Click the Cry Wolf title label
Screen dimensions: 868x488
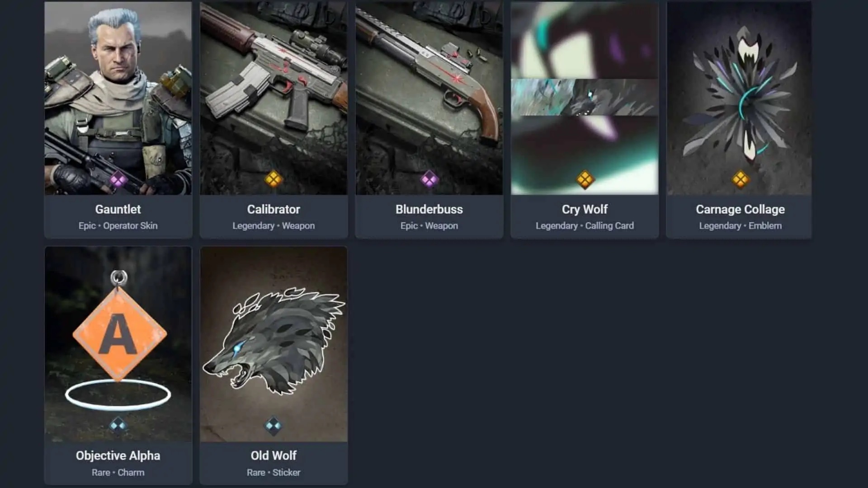585,209
